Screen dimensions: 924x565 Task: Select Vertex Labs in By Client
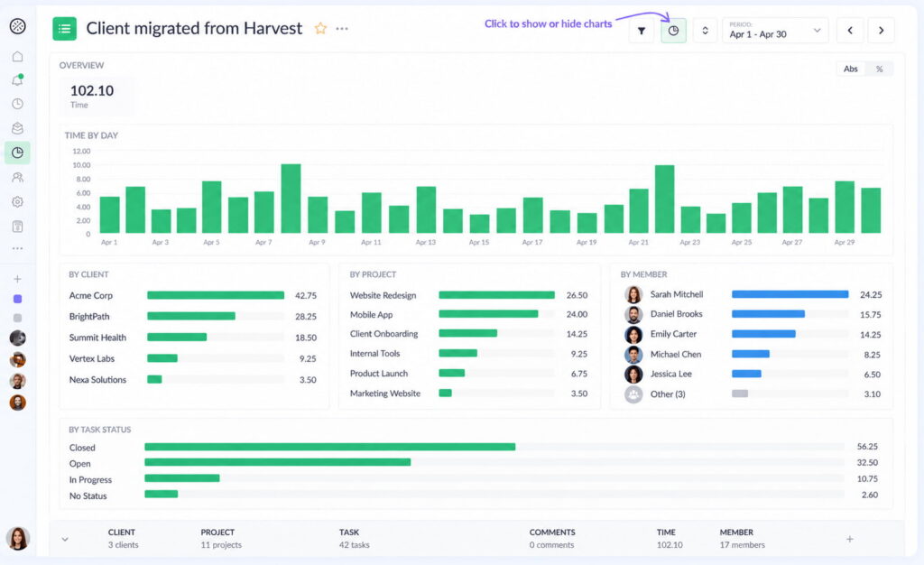point(193,358)
